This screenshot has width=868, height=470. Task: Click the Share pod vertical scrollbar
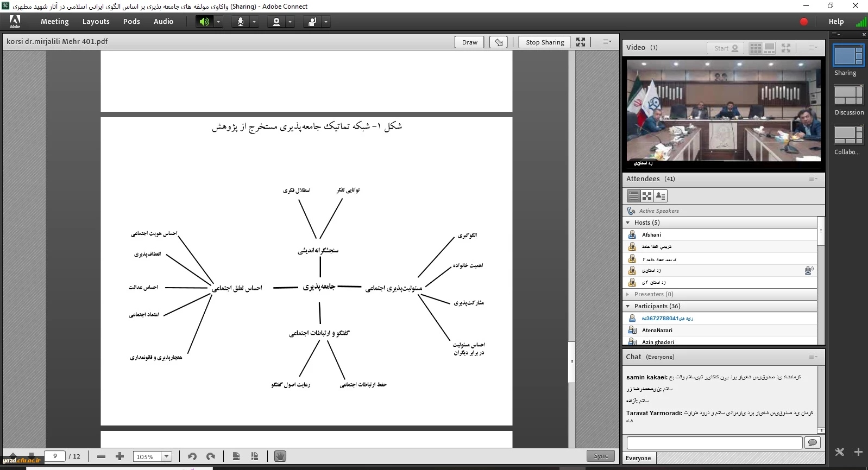(571, 217)
